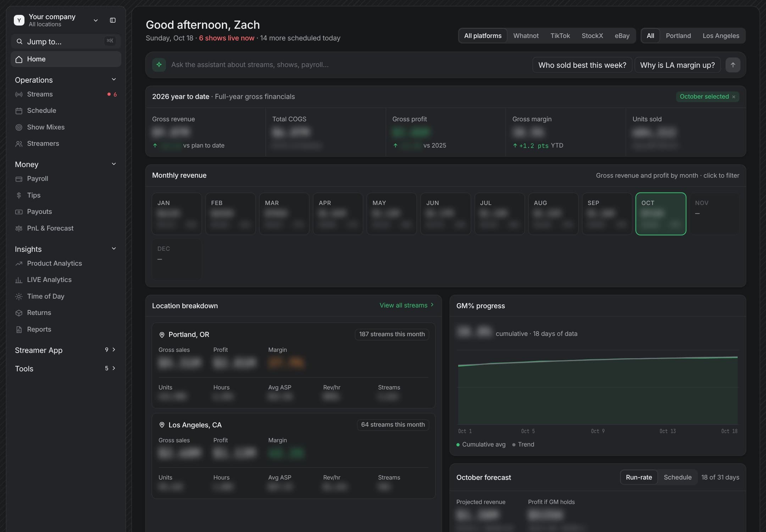Image resolution: width=766 pixels, height=532 pixels.
Task: Filter locations to Los Angeles
Action: coord(721,36)
